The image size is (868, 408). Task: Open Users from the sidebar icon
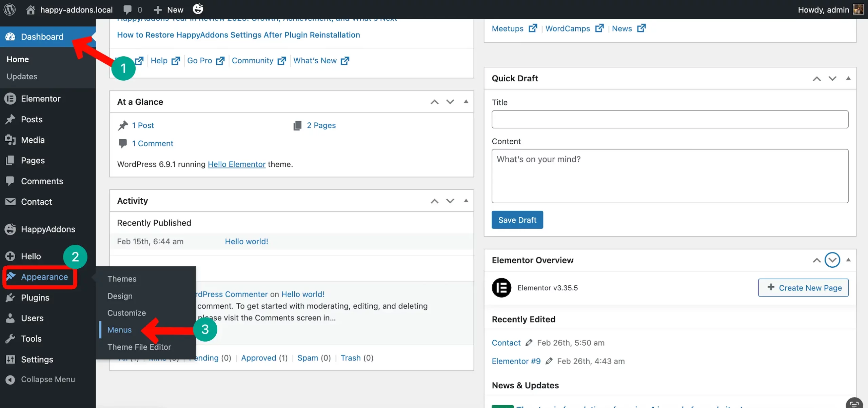[10, 318]
